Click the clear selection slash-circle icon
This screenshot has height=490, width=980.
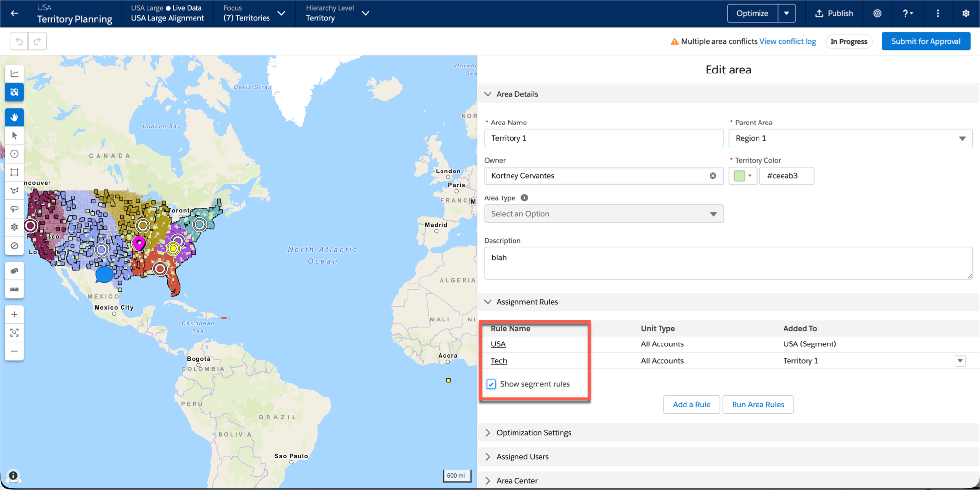[14, 245]
